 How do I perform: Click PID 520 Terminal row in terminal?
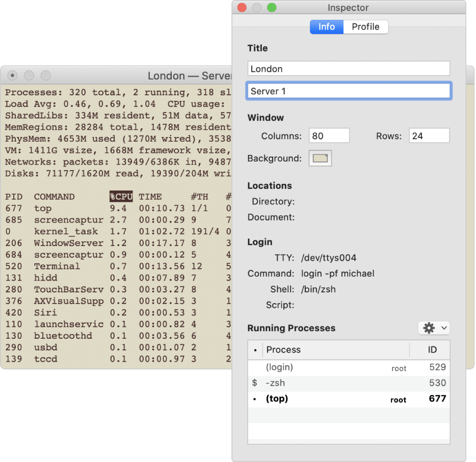(118, 266)
